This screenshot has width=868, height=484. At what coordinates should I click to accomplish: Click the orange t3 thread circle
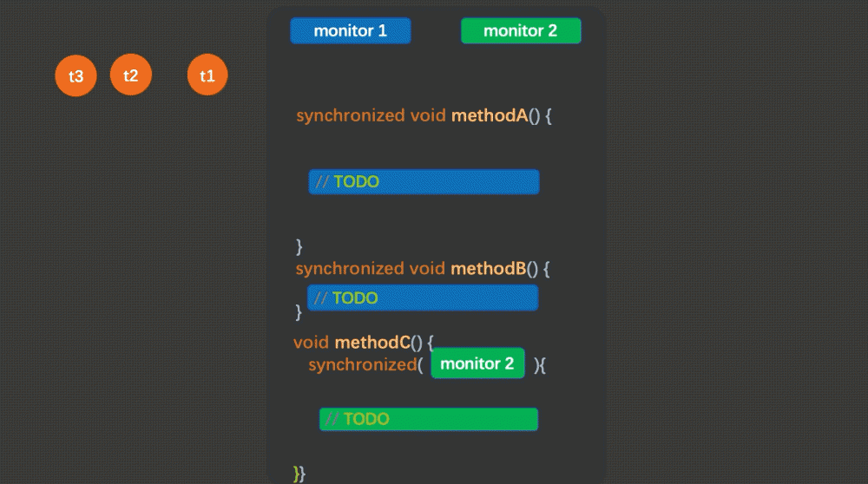pos(76,76)
